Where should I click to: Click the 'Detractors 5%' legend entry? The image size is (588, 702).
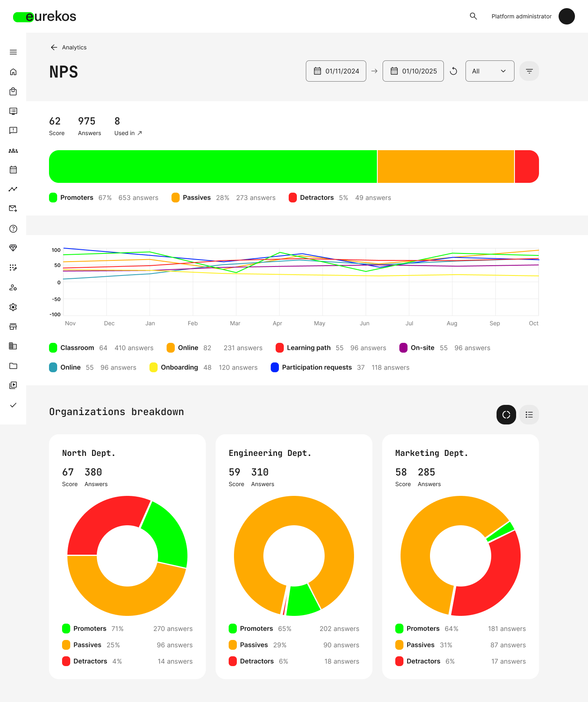340,198
